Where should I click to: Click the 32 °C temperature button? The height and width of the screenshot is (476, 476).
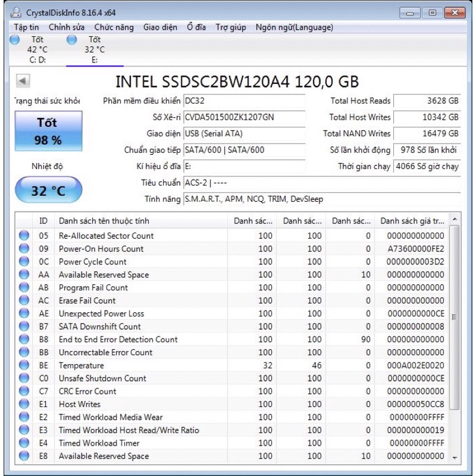pyautogui.click(x=48, y=191)
